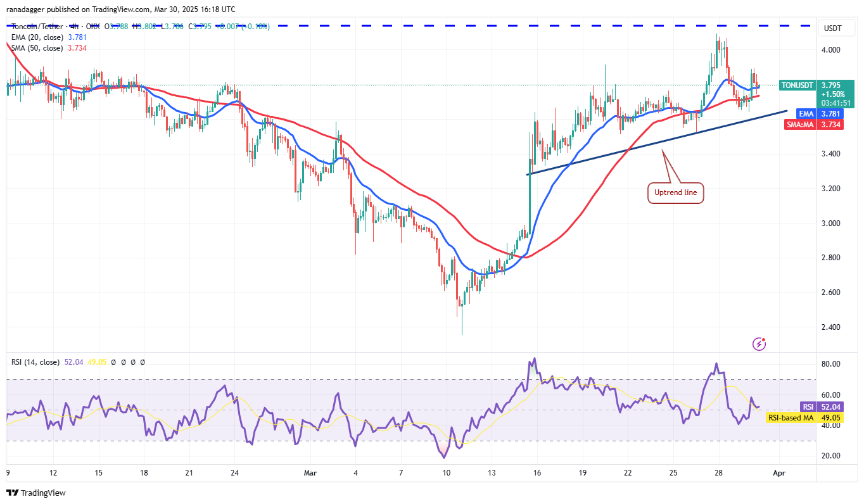Click the 4.000 price scale label

point(830,50)
